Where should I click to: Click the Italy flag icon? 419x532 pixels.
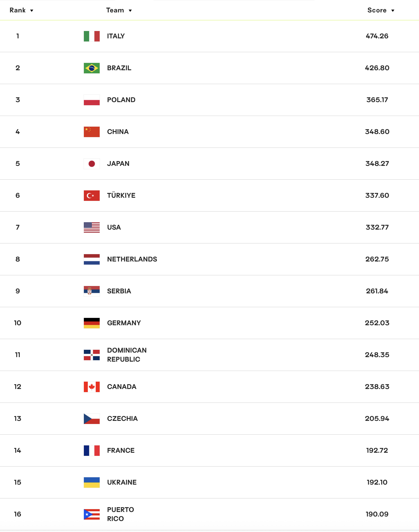[x=92, y=36]
